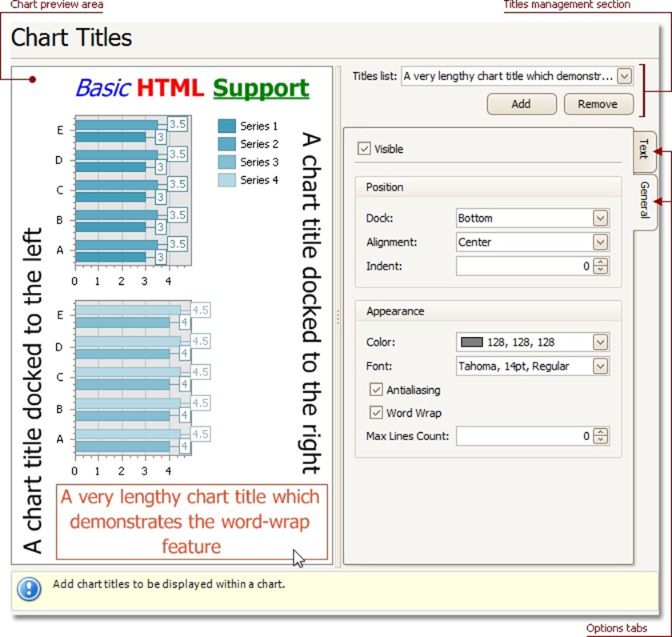Click the Remove button
Image resolution: width=672 pixels, height=637 pixels.
coord(598,104)
